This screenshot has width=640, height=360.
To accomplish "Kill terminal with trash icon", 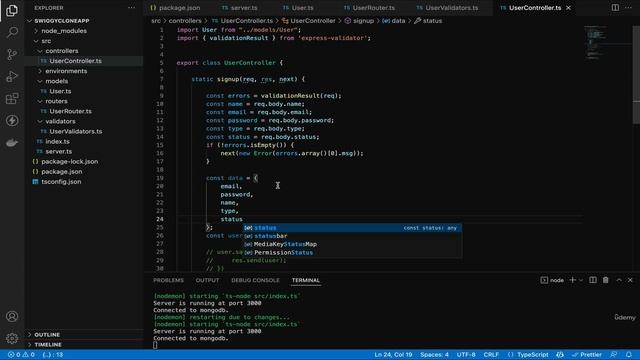I will 606,280.
